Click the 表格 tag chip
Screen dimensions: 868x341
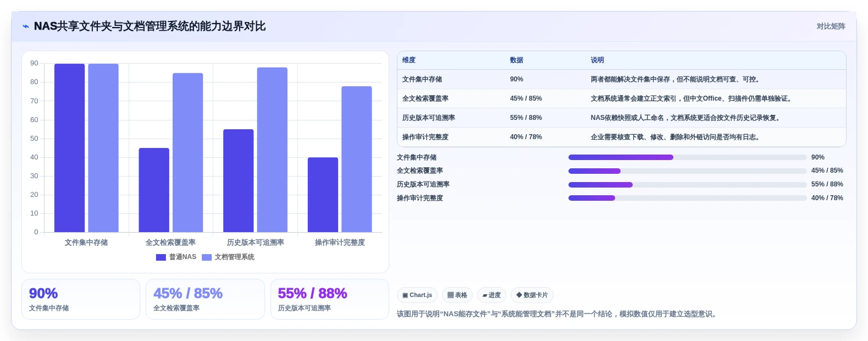tap(457, 295)
